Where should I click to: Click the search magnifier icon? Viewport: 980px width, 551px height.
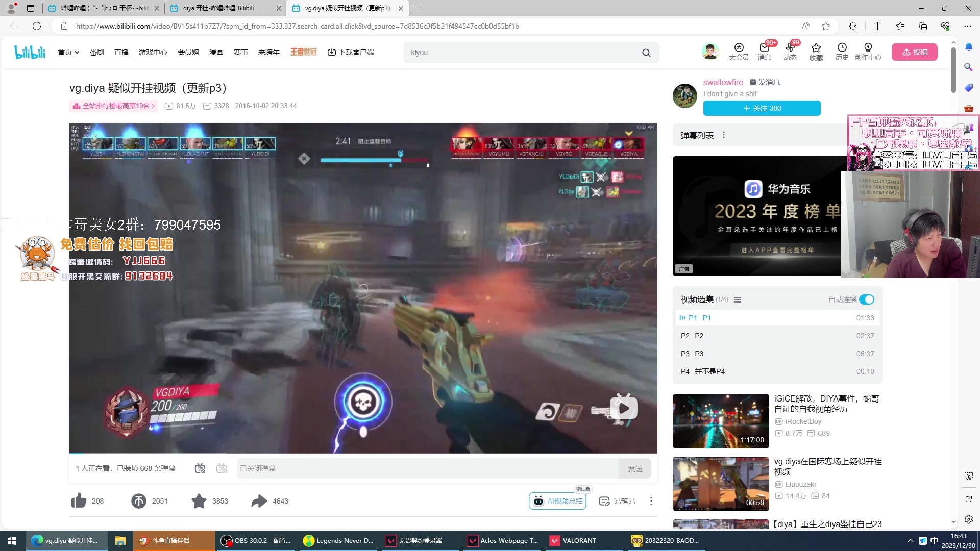point(646,53)
